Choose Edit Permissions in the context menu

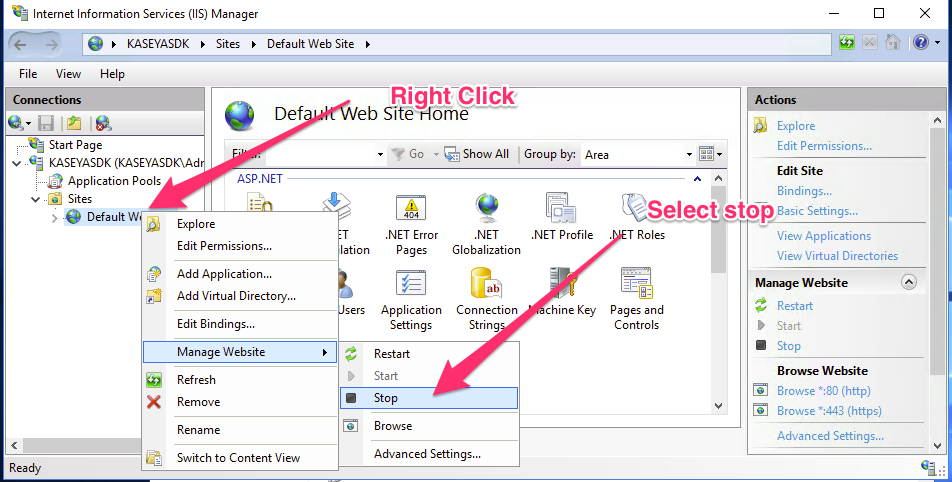coord(240,246)
